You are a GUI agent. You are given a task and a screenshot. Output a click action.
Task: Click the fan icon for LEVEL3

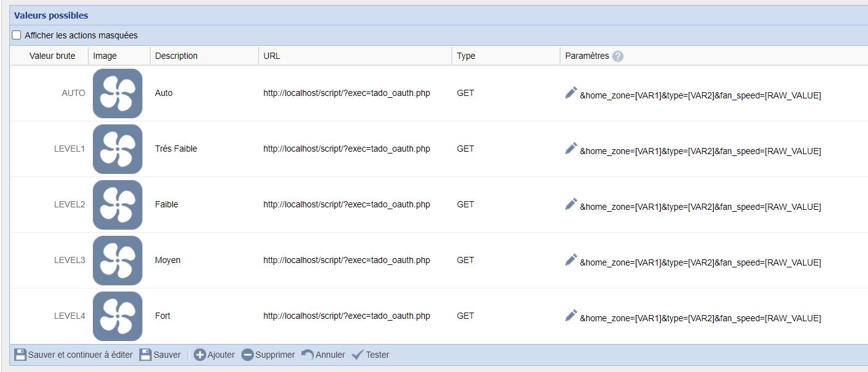[x=118, y=261]
